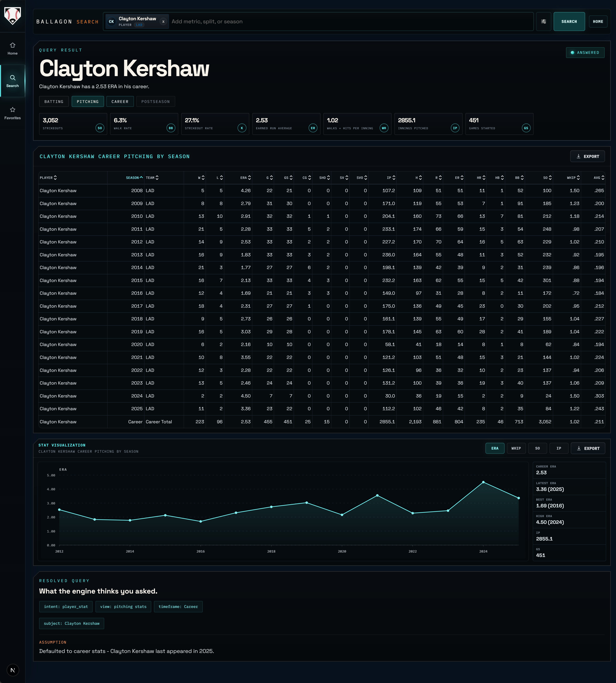Switch chart to SO tab
Viewport: 616px width, 683px height.
(537, 448)
